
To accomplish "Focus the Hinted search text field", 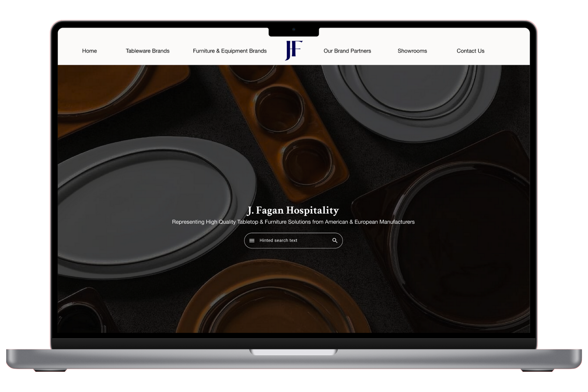I will [x=293, y=240].
